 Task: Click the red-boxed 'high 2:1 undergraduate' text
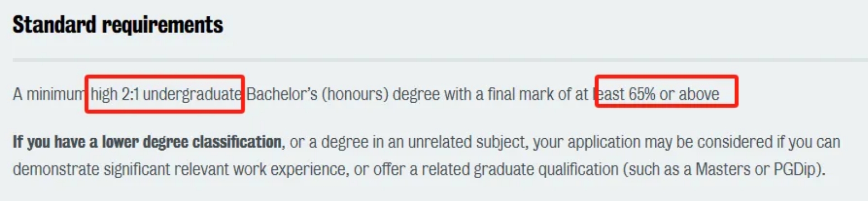pyautogui.click(x=166, y=94)
